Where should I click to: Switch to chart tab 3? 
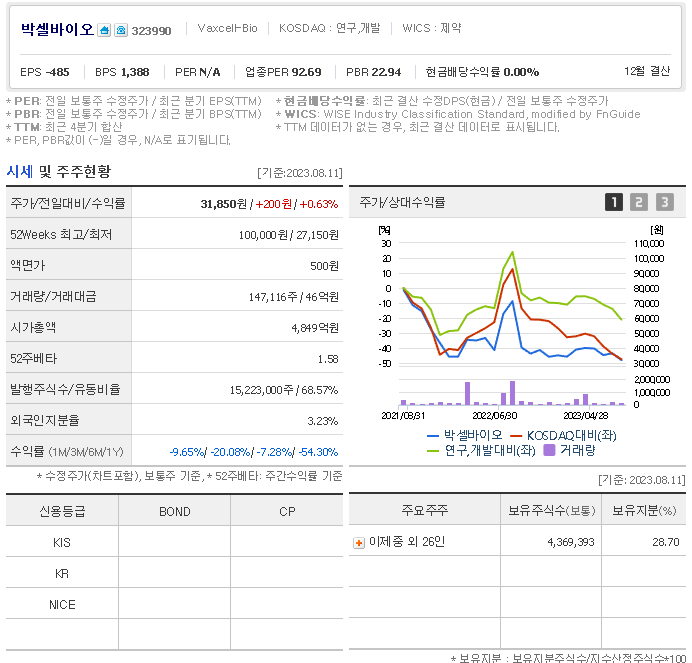664,202
